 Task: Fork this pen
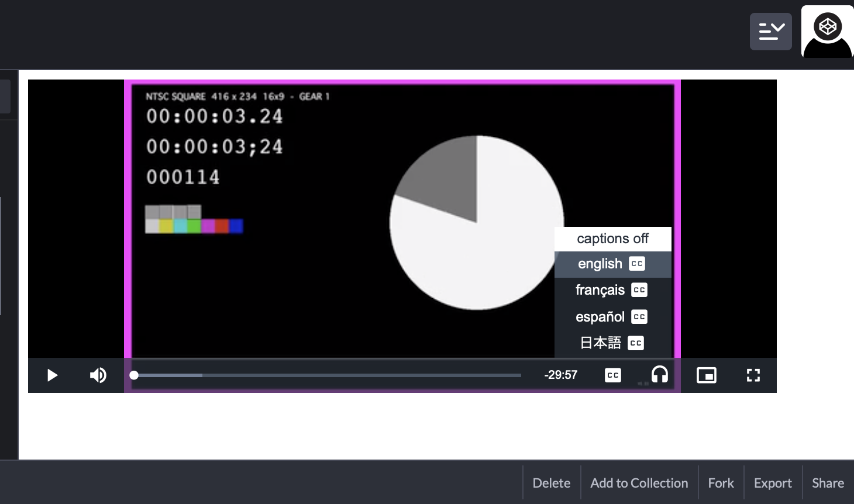[721, 482]
